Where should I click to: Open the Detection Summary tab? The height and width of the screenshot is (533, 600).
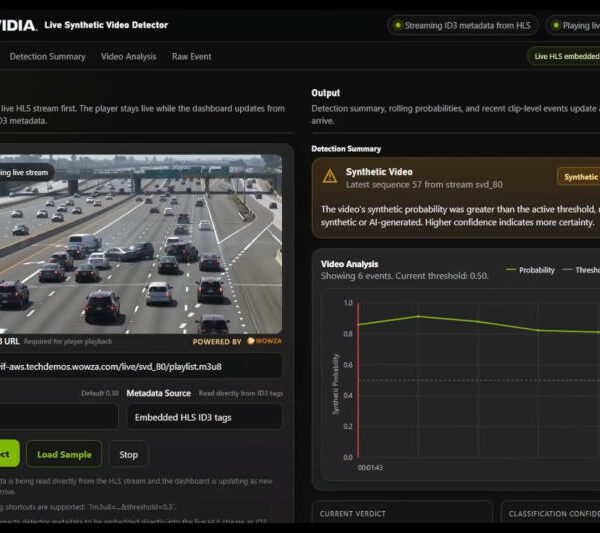click(x=47, y=57)
